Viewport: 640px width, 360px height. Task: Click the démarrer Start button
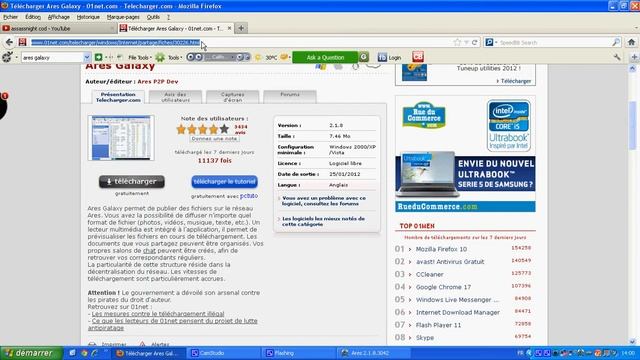[31, 353]
